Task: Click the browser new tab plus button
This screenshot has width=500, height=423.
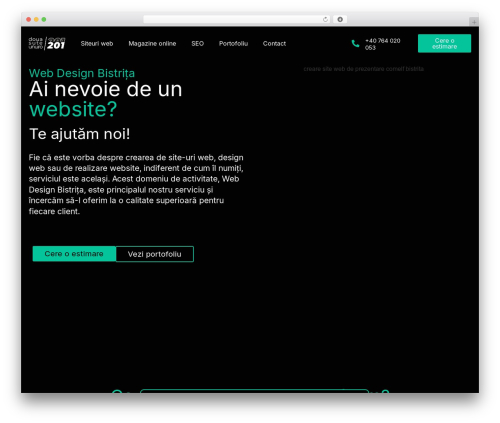Action: [x=474, y=22]
